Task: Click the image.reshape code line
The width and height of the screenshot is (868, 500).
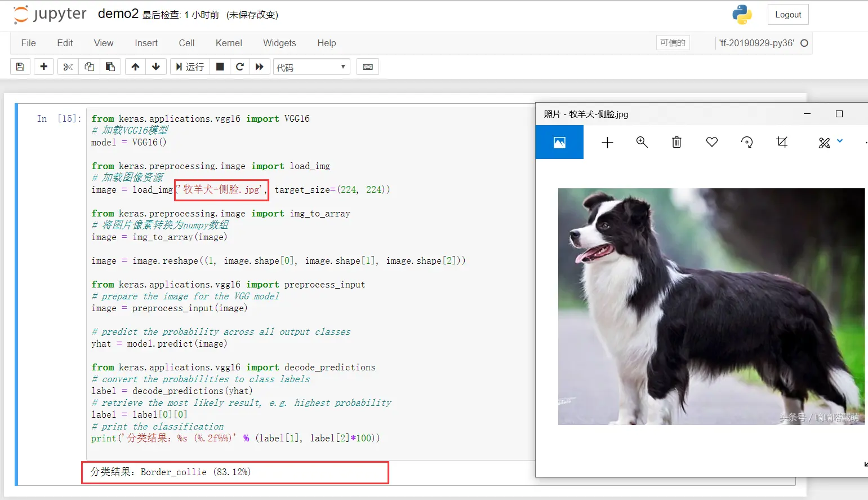Action: tap(278, 260)
